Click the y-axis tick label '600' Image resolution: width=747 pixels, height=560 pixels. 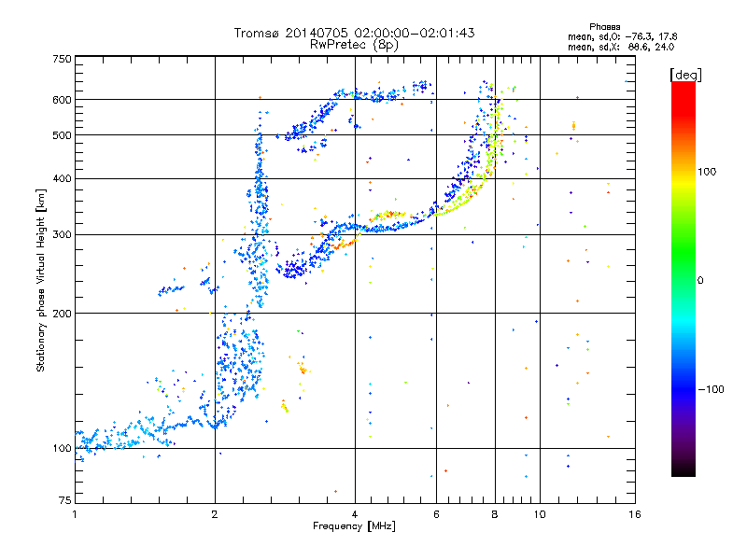point(62,100)
